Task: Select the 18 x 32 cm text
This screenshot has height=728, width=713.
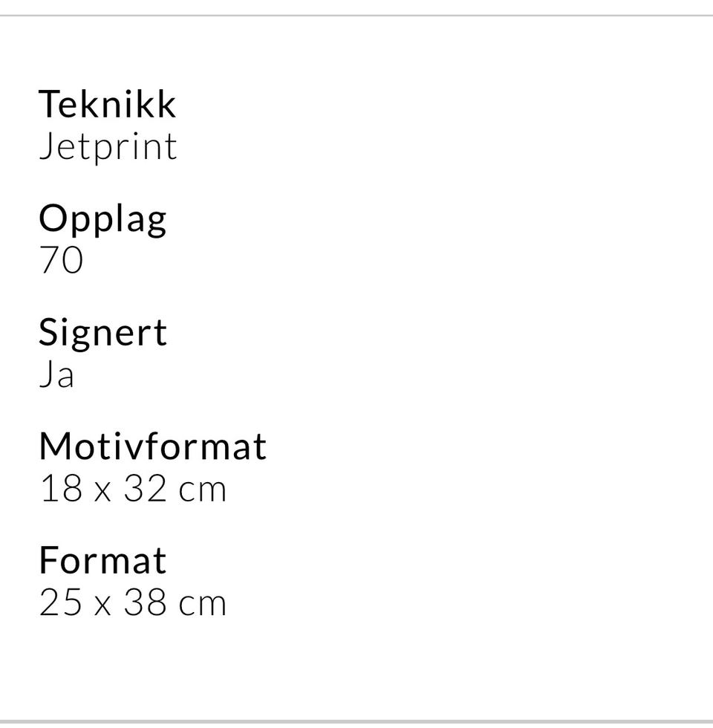Action: pos(133,489)
